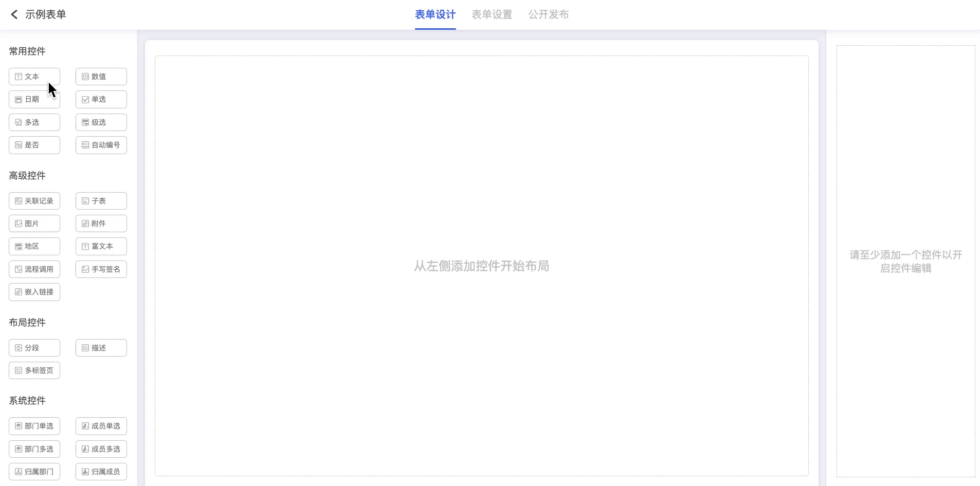Add the 图片 image control
Screen dimensions: 980x486
click(34, 223)
